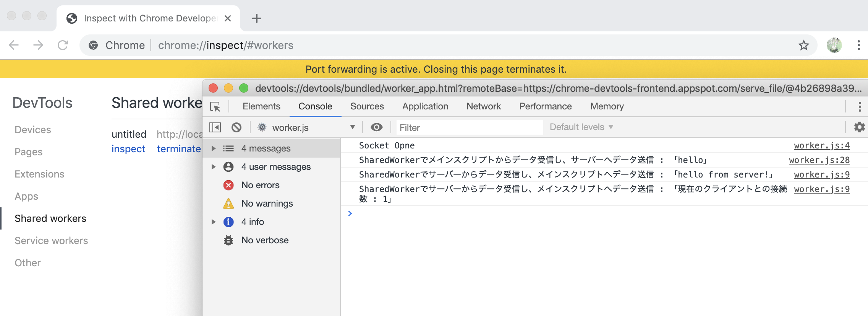The image size is (868, 316).
Task: Toggle the console sidebar panel icon
Action: 215,127
